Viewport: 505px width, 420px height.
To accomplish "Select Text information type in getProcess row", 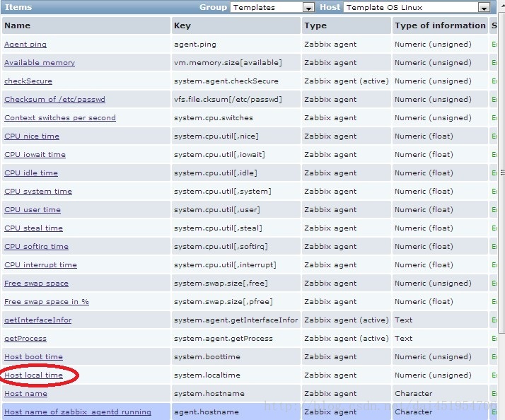I will 404,338.
